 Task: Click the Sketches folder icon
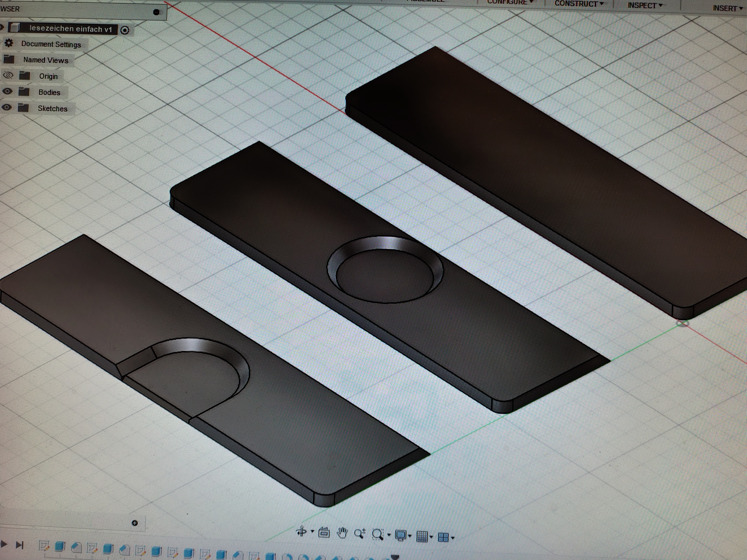(x=23, y=108)
